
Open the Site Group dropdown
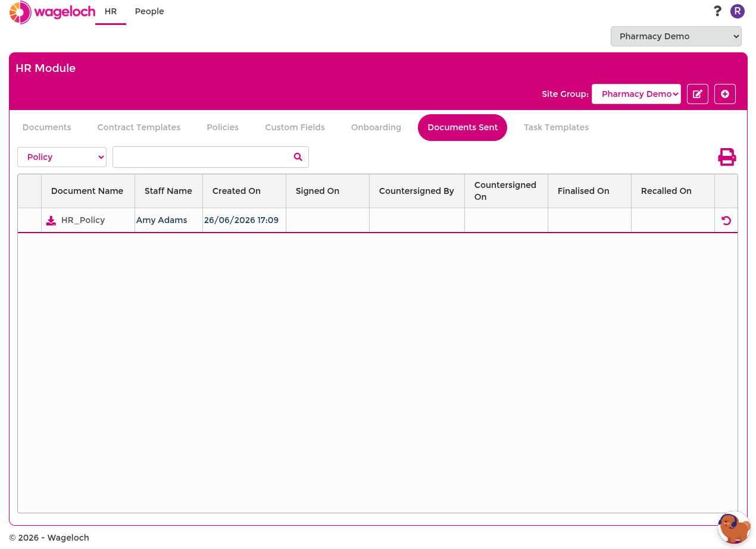point(636,94)
